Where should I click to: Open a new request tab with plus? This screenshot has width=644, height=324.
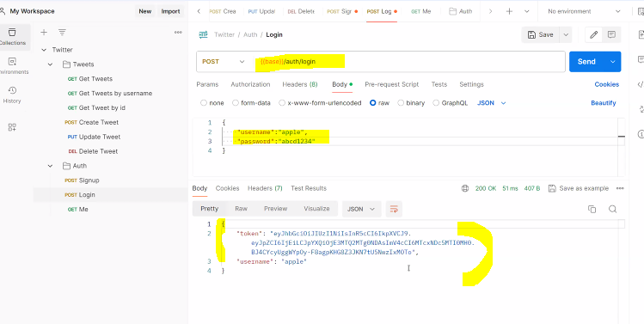pos(509,11)
